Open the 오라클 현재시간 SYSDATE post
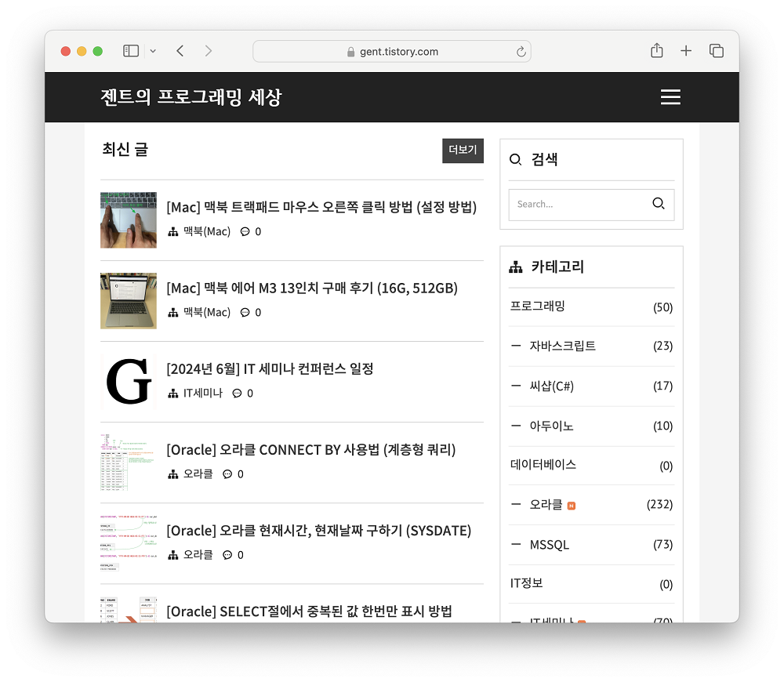 click(x=319, y=531)
